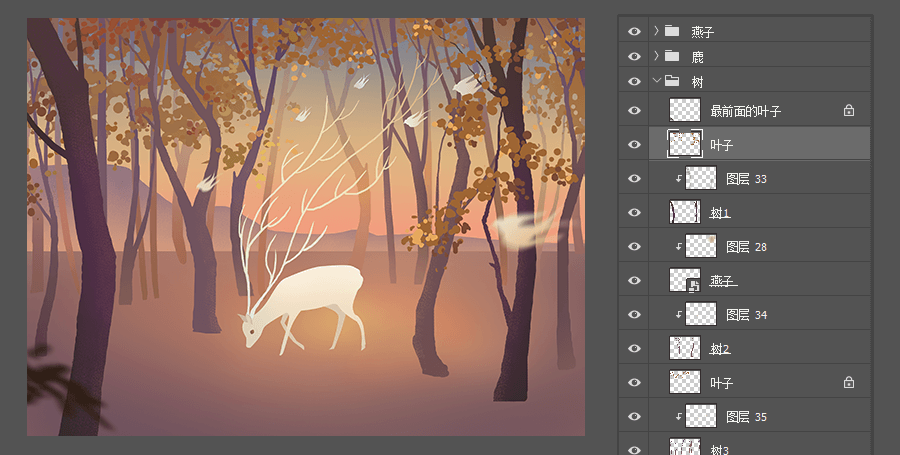Click the 鹿 group folder icon
Image resolution: width=900 pixels, height=455 pixels.
coord(672,56)
